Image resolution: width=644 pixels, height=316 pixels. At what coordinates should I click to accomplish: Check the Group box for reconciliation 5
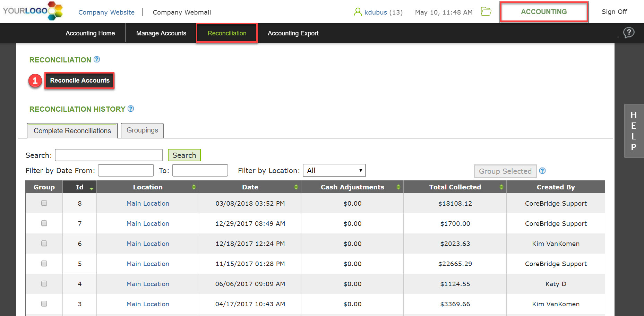coord(44,263)
